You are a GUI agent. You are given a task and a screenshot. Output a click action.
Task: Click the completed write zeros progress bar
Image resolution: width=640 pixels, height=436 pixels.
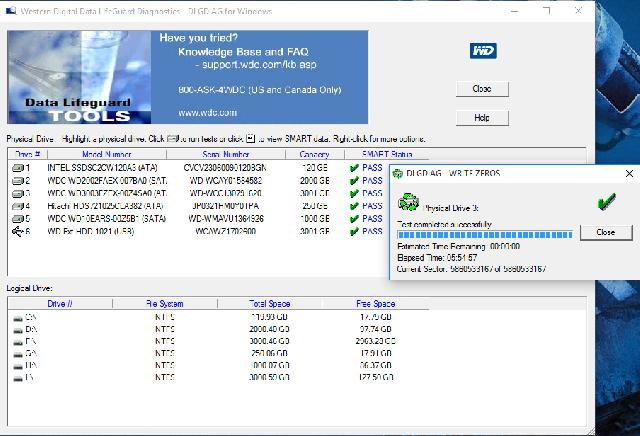click(485, 235)
